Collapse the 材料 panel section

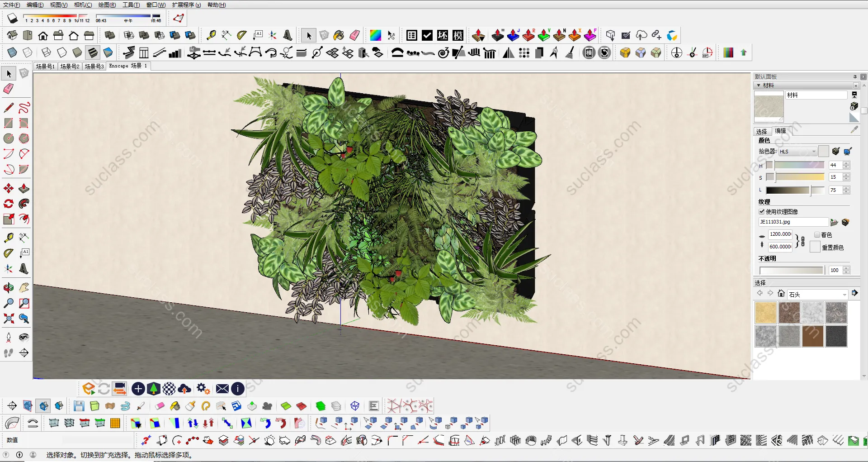tap(759, 86)
